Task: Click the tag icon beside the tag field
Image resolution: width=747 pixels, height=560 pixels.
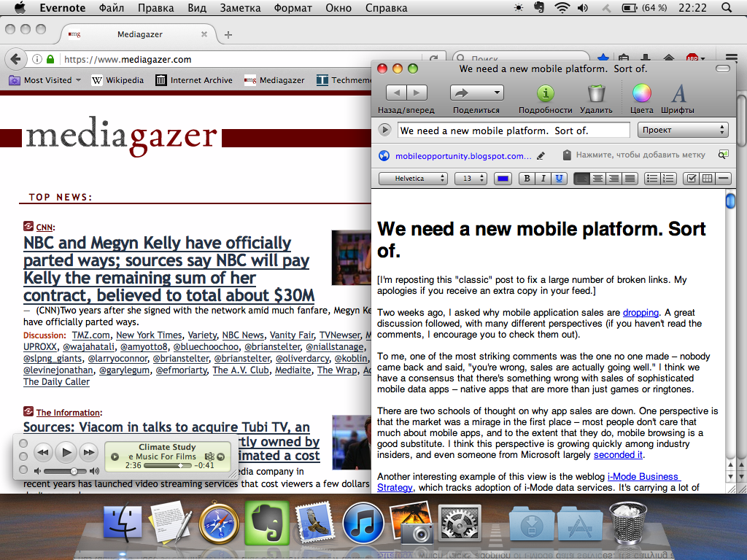Action: [x=566, y=155]
